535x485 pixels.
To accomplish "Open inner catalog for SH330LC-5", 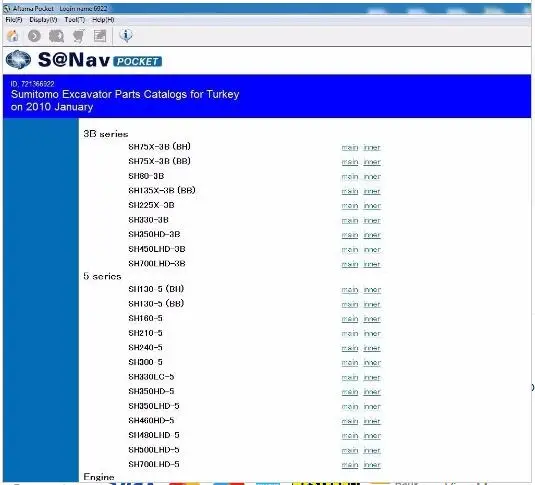I will click(x=372, y=377).
